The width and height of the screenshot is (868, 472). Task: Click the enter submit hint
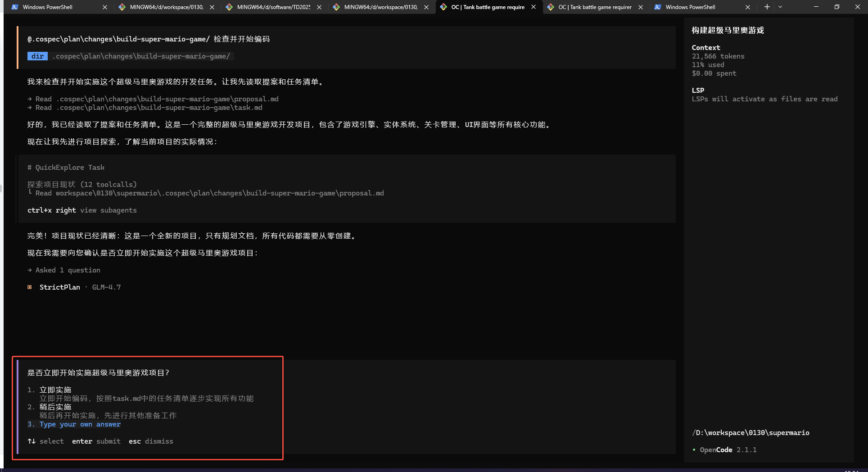coord(96,441)
